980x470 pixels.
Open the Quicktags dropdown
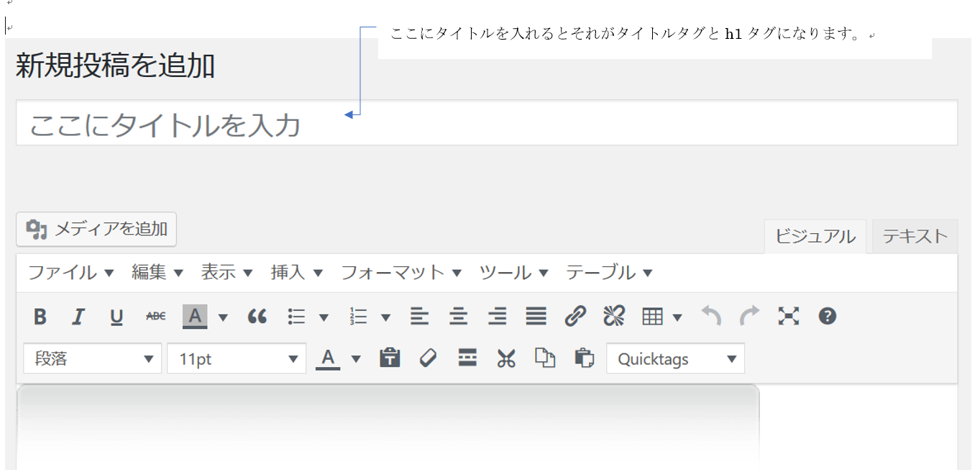coord(675,358)
